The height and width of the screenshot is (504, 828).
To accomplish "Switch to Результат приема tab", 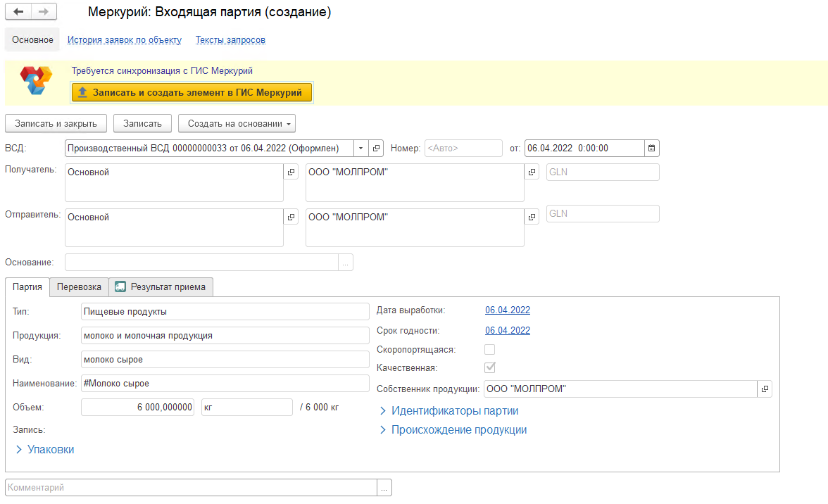I will pyautogui.click(x=161, y=286).
